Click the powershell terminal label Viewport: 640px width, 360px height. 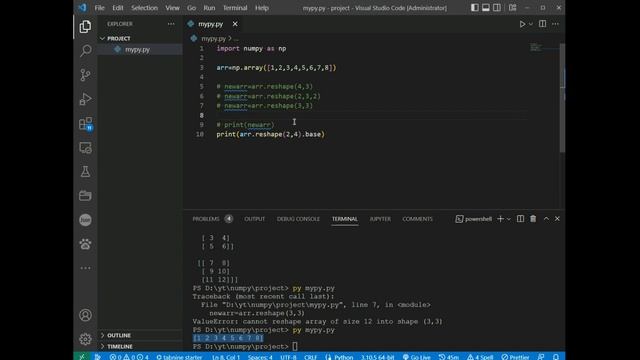tap(474, 219)
